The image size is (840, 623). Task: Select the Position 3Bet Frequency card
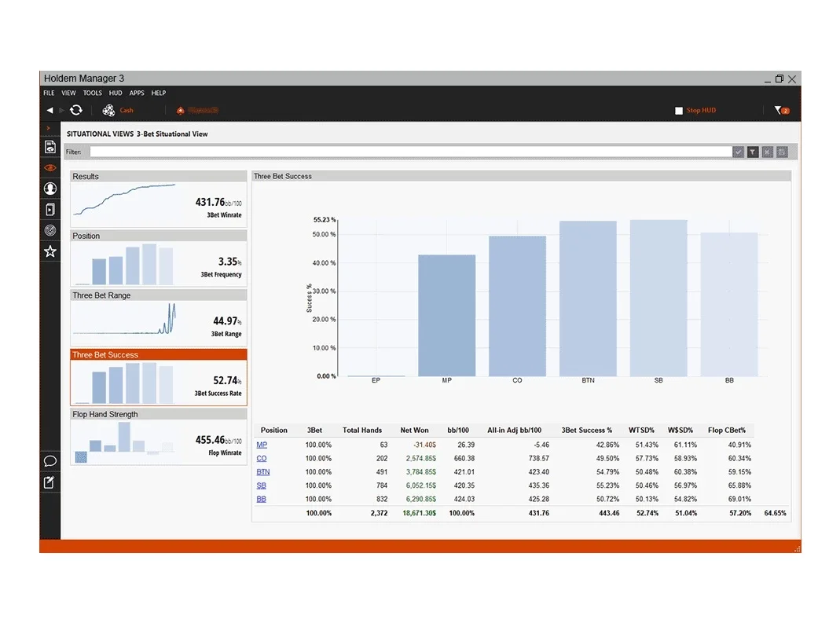click(x=159, y=258)
